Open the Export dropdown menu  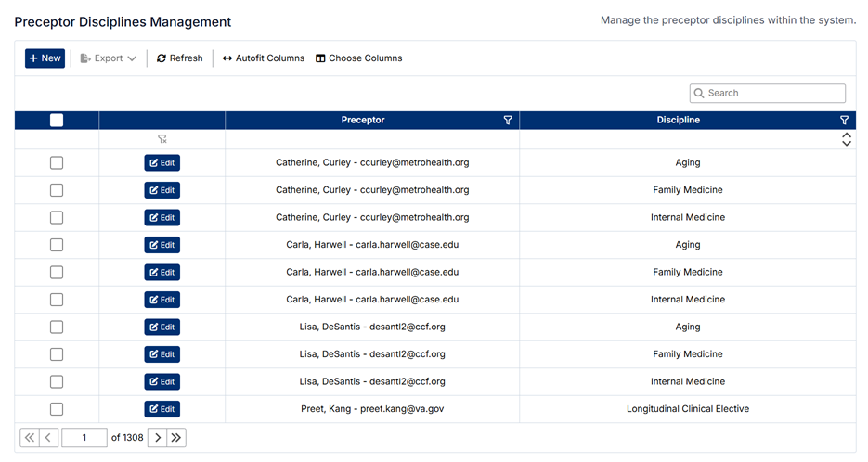tap(109, 58)
